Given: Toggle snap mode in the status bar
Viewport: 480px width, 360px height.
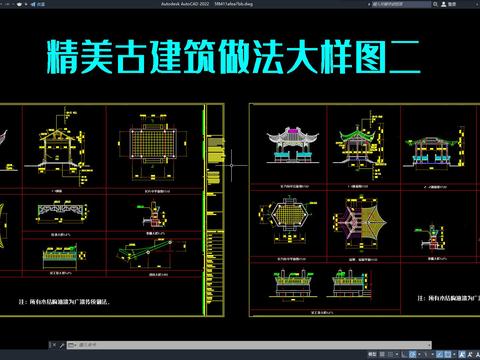Looking at the screenshot, I should coord(390,354).
